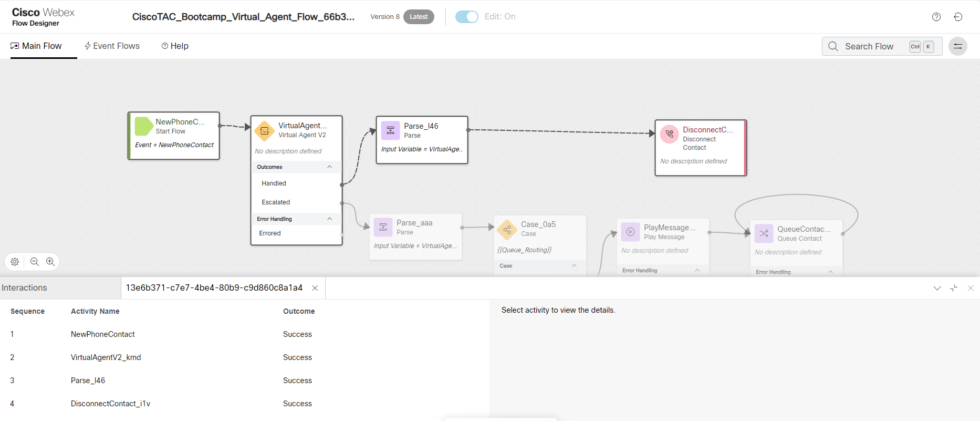
Task: Select Parse_l46 activity row
Action: [x=244, y=381]
